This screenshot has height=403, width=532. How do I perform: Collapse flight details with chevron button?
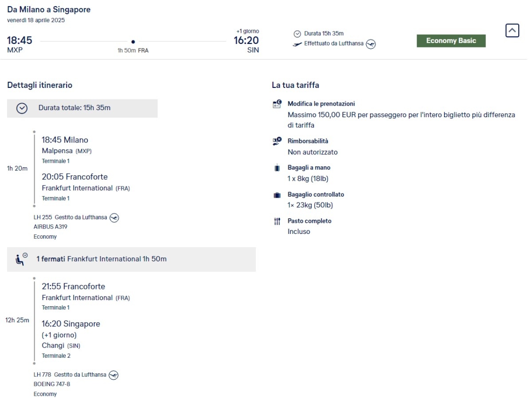512,30
